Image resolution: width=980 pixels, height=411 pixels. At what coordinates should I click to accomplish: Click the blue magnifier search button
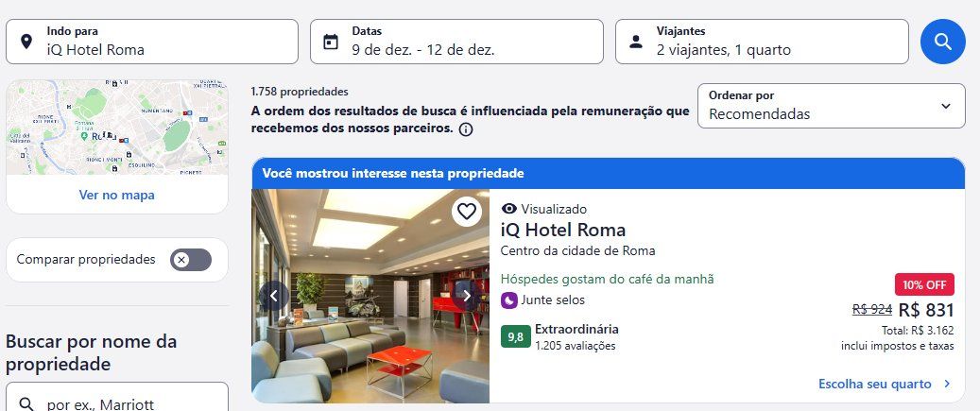pos(942,42)
